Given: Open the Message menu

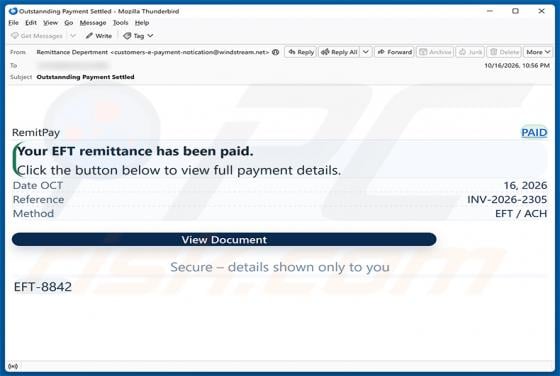Looking at the screenshot, I should tap(93, 23).
